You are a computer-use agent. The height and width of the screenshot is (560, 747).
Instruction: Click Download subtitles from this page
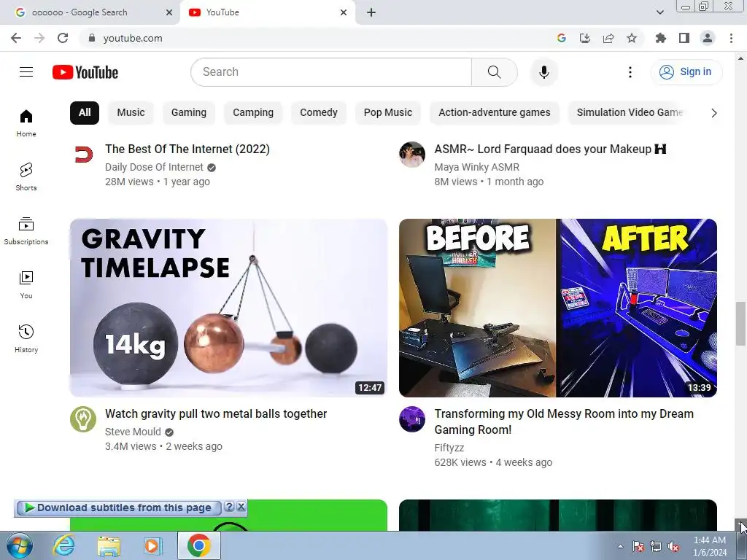pos(119,507)
